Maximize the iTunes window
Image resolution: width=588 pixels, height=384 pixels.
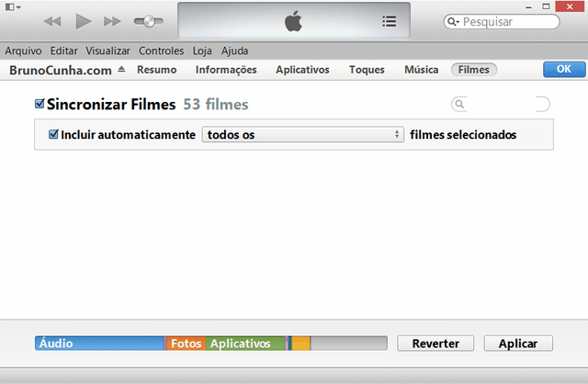click(x=546, y=6)
